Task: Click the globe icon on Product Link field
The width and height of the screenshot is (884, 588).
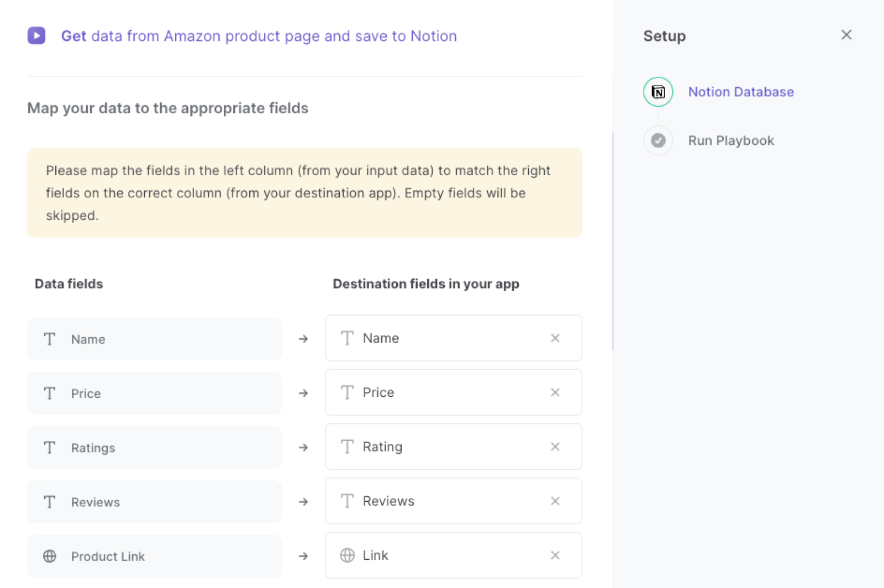Action: tap(50, 556)
